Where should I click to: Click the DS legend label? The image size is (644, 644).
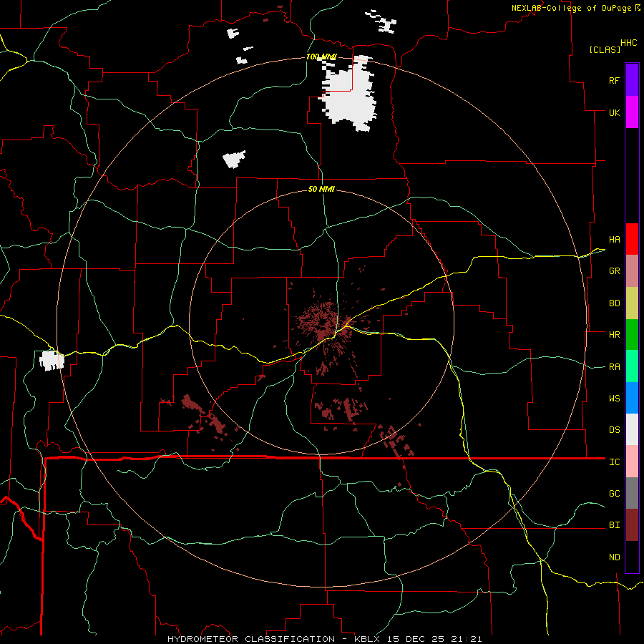[x=614, y=430]
